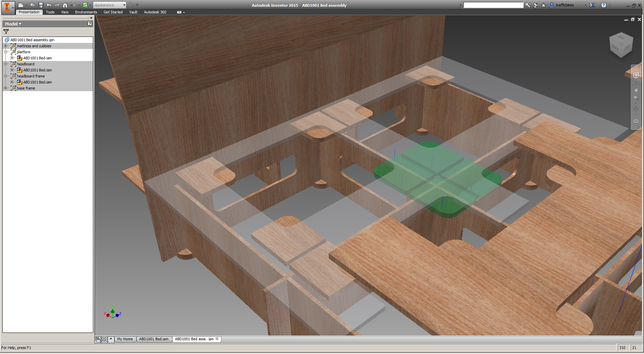
Task: Click the plus icon next to Appearance
Action: (x=130, y=5)
